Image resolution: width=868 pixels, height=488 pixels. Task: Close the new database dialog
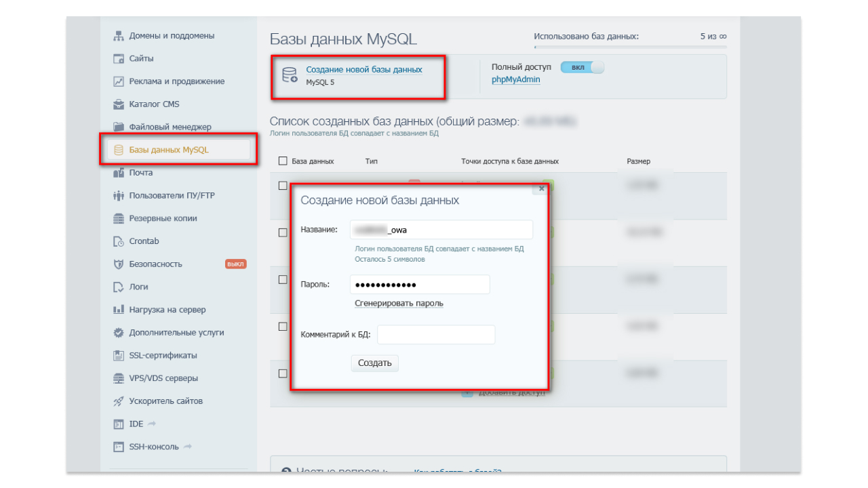click(540, 189)
